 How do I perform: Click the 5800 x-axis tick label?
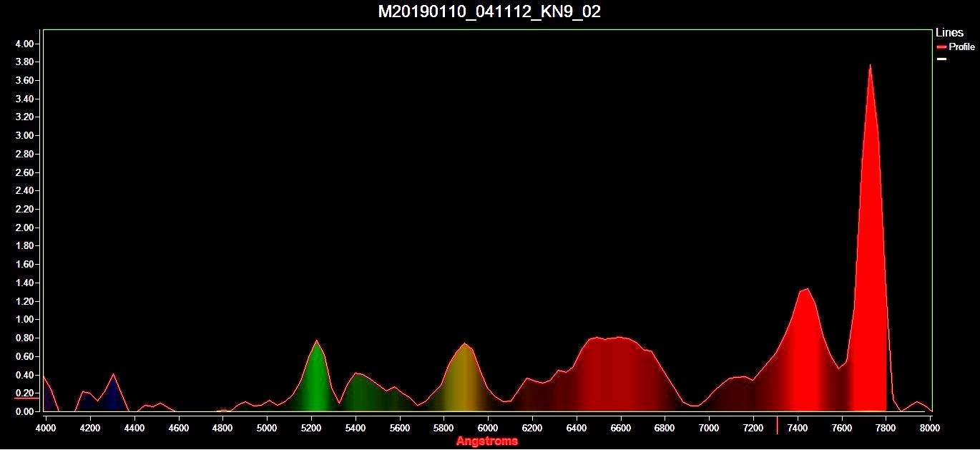(x=444, y=428)
